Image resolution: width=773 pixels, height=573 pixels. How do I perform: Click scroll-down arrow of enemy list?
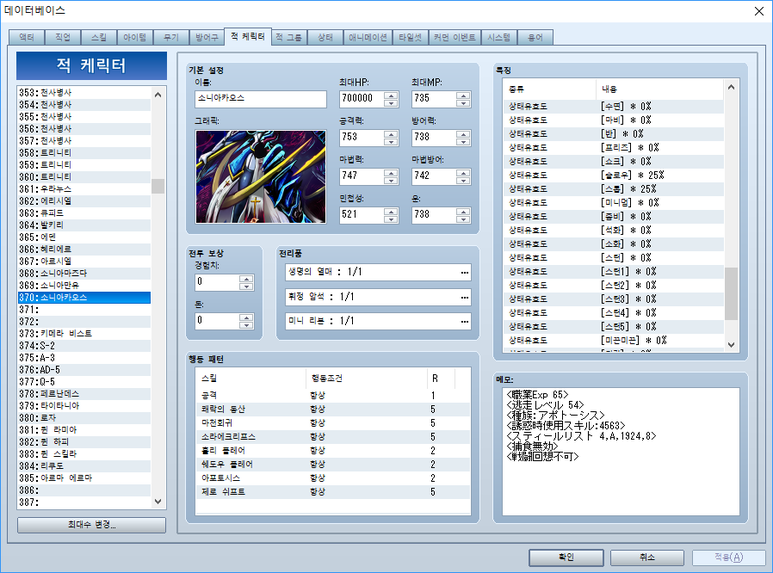[x=158, y=501]
